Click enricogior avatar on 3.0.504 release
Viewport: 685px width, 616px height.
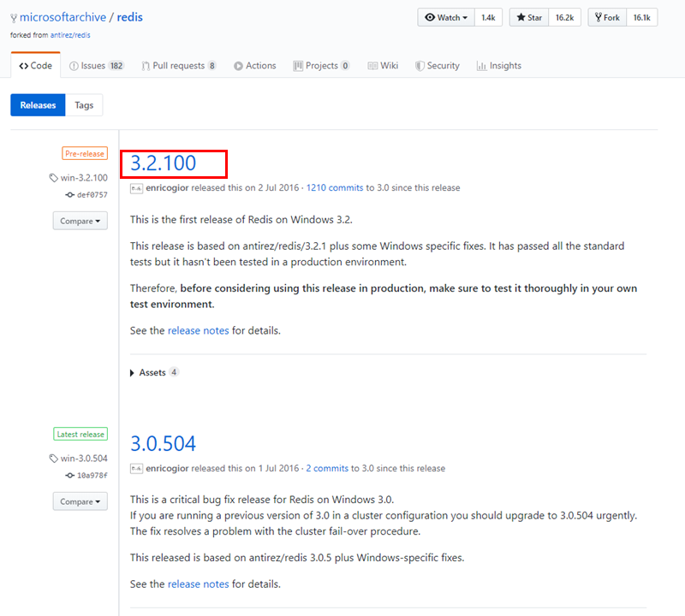click(136, 469)
